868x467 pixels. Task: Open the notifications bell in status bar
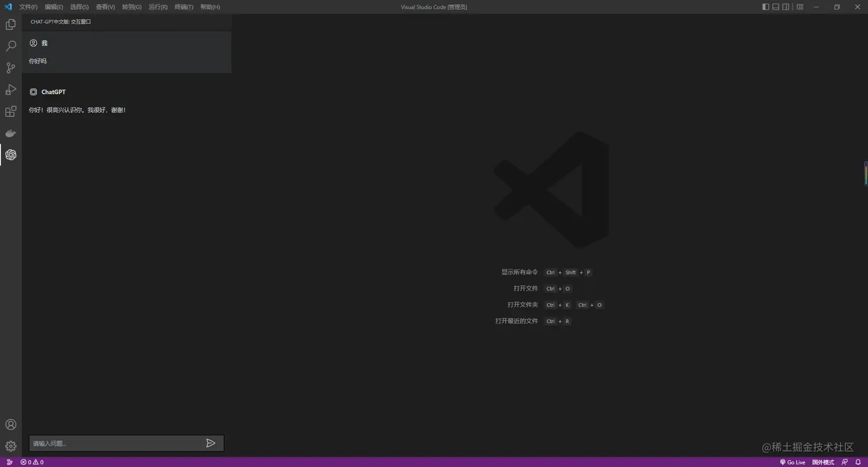[858, 462]
